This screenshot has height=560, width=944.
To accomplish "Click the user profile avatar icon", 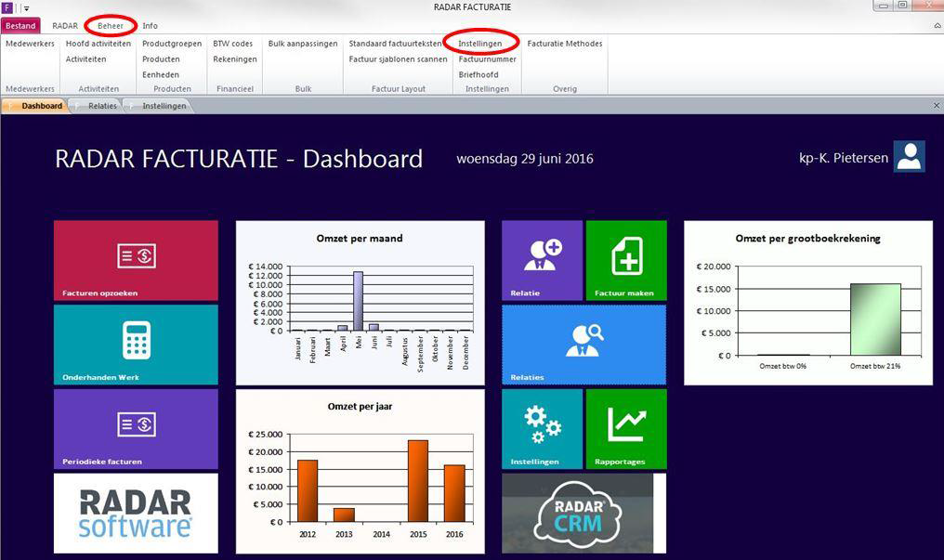I will (909, 156).
